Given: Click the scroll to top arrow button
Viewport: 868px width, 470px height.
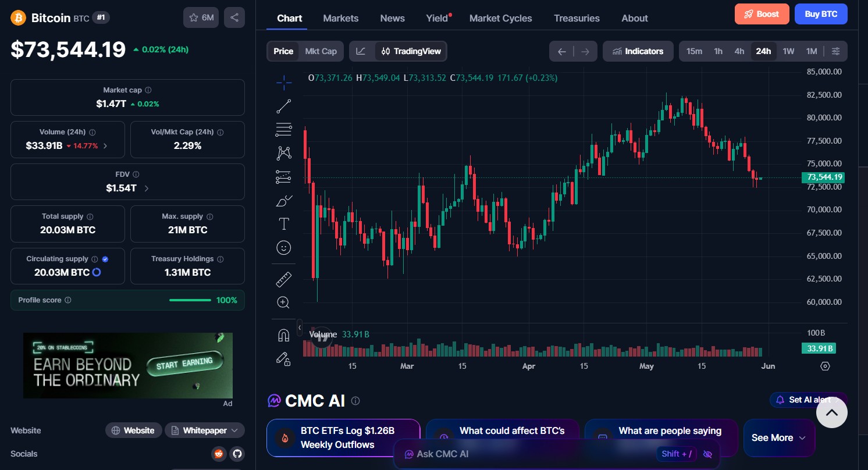Looking at the screenshot, I should coord(832,412).
